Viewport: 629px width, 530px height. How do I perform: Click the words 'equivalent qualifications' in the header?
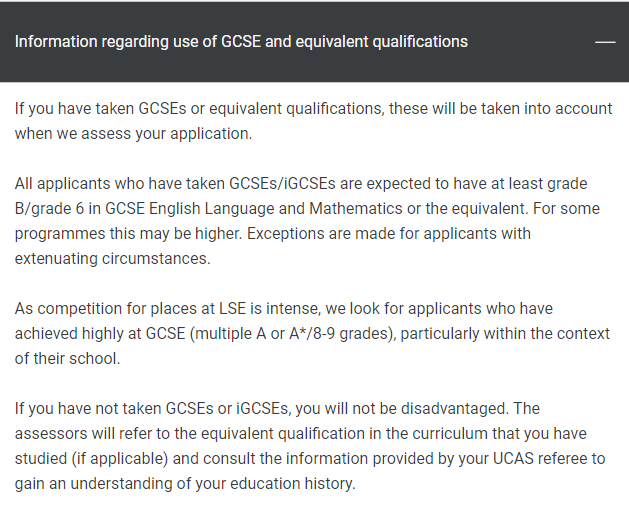pyautogui.click(x=381, y=42)
